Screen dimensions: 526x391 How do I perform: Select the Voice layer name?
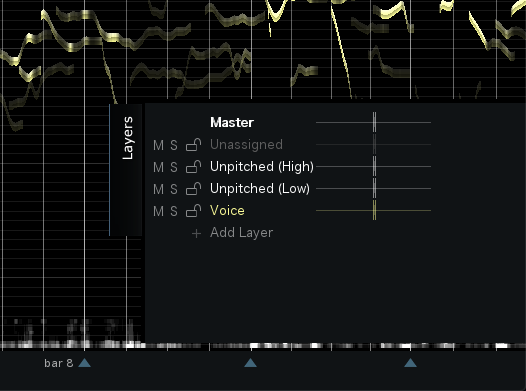click(x=227, y=211)
